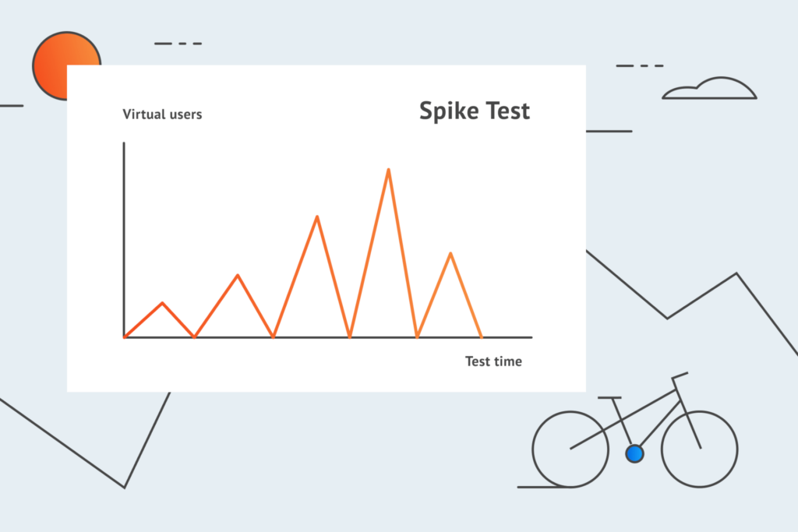Click the Virtual users axis label
Screen dimensions: 798x532
162,115
